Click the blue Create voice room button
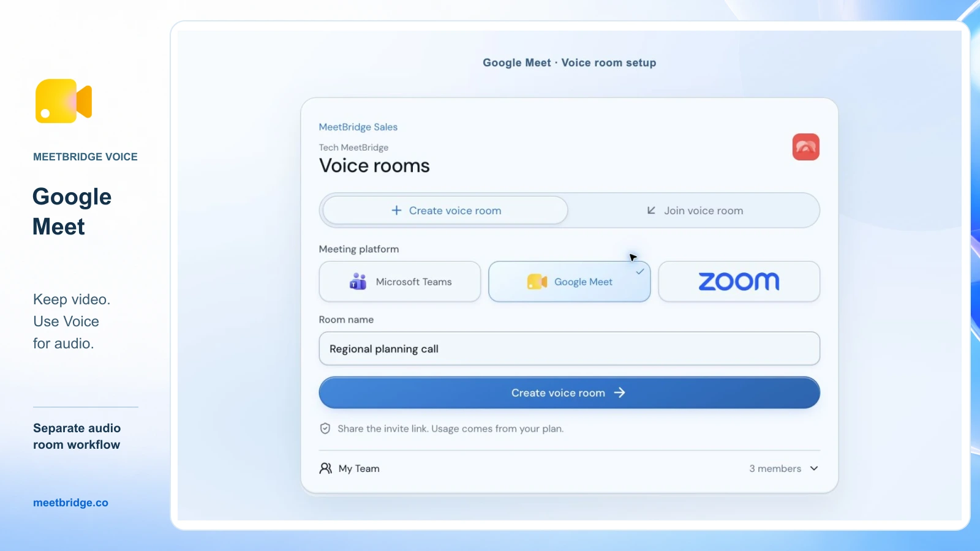Image resolution: width=980 pixels, height=551 pixels. pyautogui.click(x=570, y=393)
